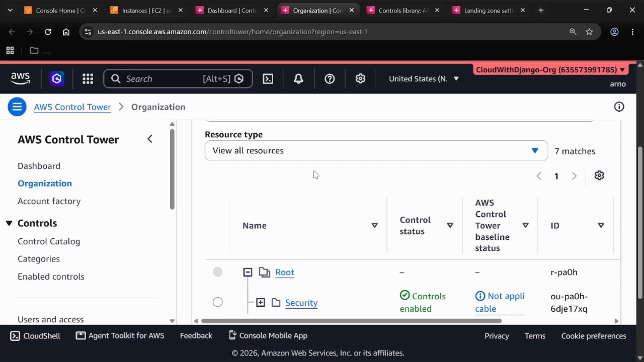The width and height of the screenshot is (644, 362).
Task: Open the Root organization link
Action: [285, 272]
